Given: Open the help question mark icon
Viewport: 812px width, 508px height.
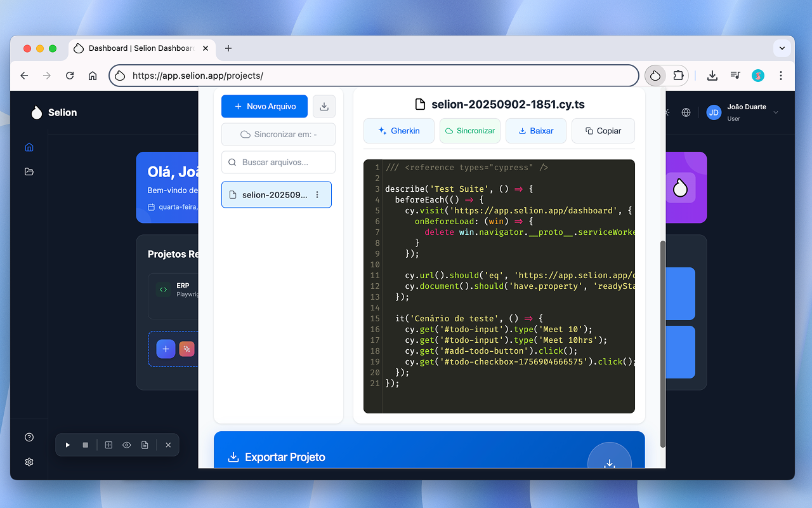Looking at the screenshot, I should click(x=29, y=438).
